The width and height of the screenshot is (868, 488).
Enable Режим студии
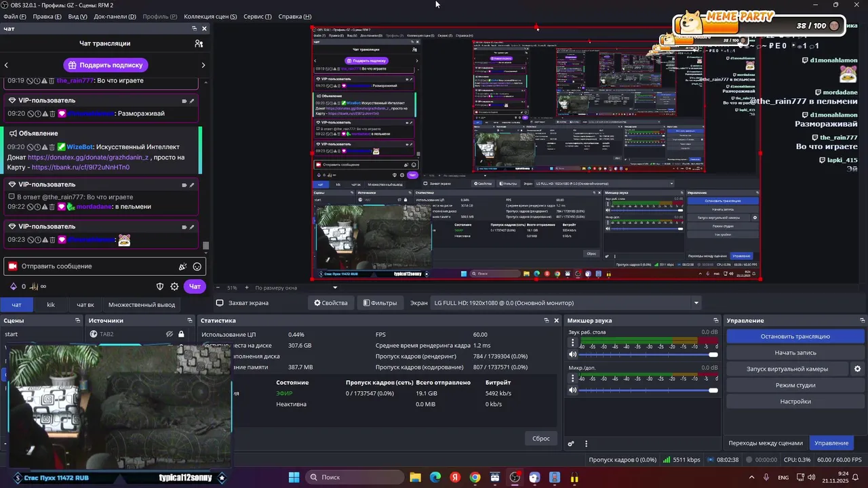(x=795, y=385)
